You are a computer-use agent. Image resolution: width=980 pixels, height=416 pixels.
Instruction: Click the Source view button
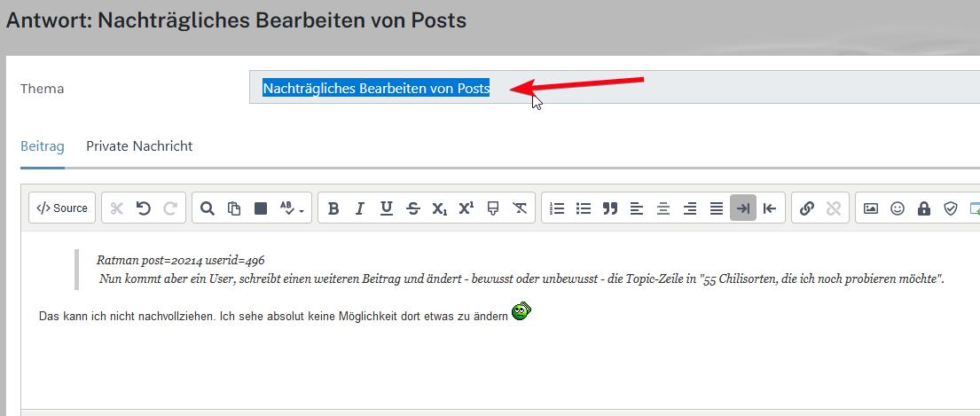coord(62,208)
